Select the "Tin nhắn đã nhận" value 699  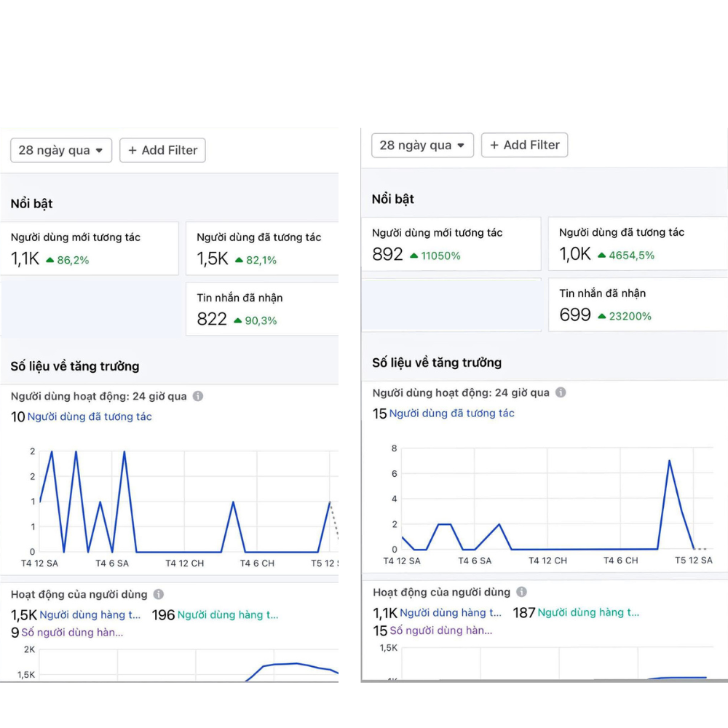575,314
